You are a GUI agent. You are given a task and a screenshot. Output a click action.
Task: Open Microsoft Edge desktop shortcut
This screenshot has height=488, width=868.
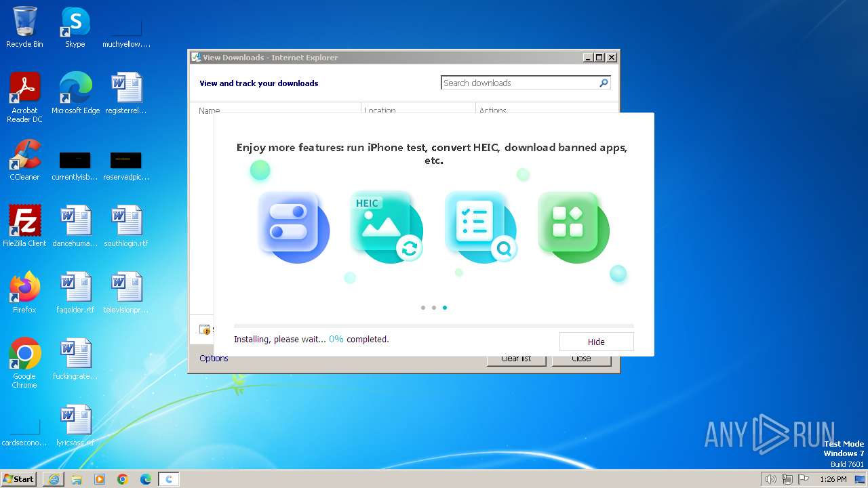coord(75,93)
